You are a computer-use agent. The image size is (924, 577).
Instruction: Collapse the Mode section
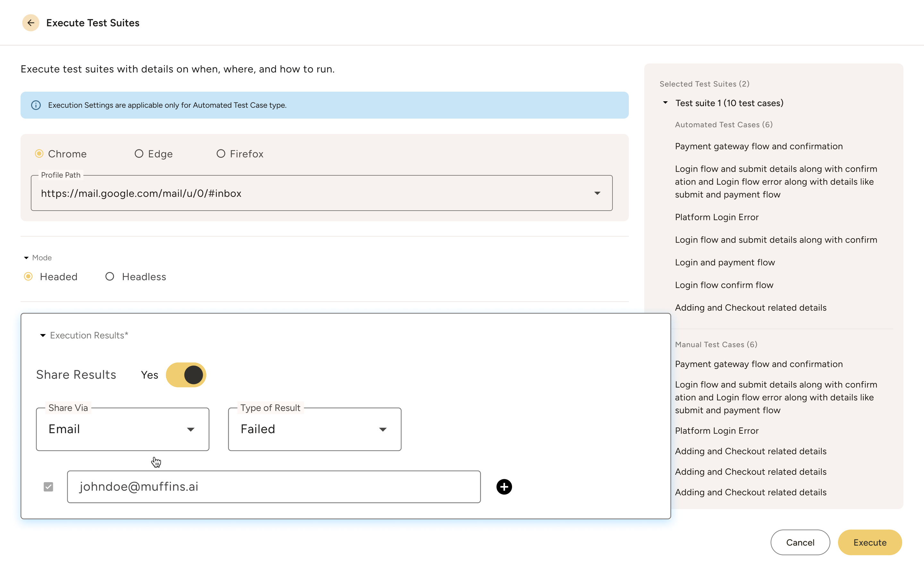[x=26, y=258]
